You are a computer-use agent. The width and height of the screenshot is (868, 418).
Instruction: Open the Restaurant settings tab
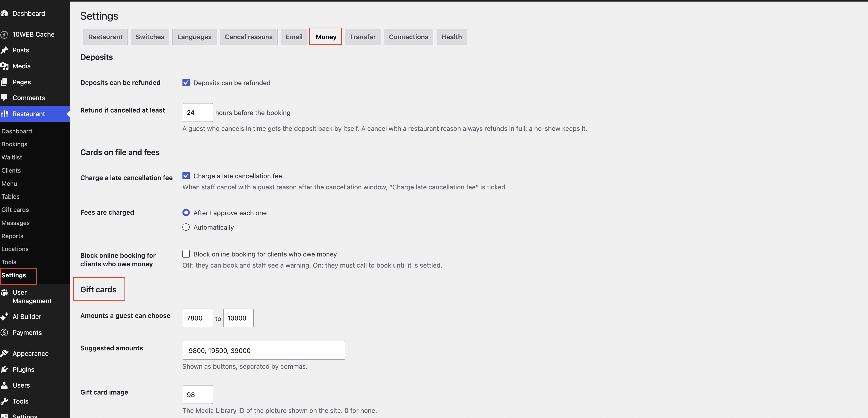tap(105, 37)
